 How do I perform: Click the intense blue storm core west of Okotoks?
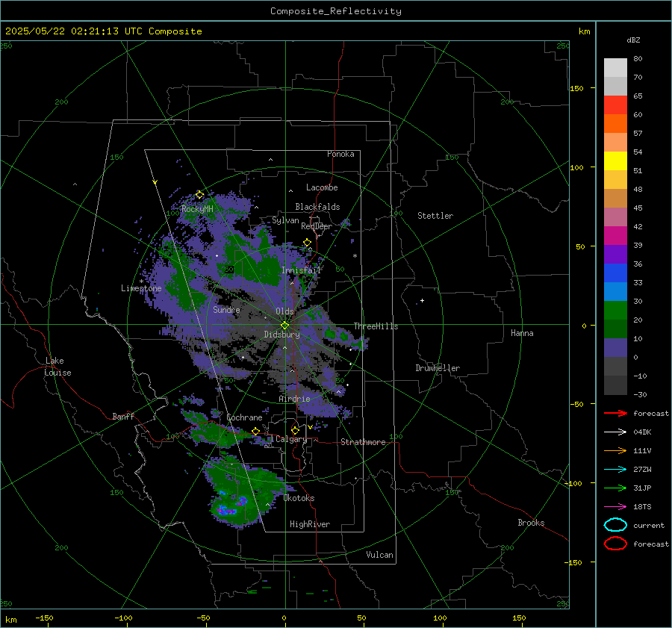(227, 510)
